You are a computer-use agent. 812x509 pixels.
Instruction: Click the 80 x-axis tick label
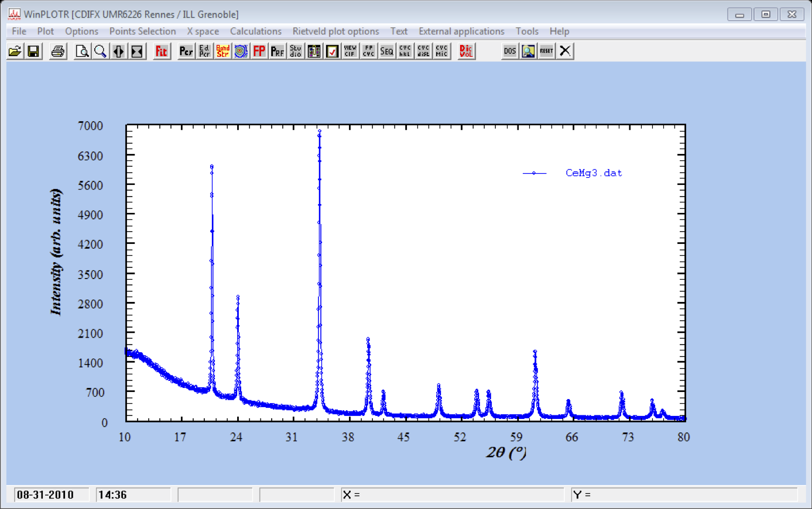(684, 437)
